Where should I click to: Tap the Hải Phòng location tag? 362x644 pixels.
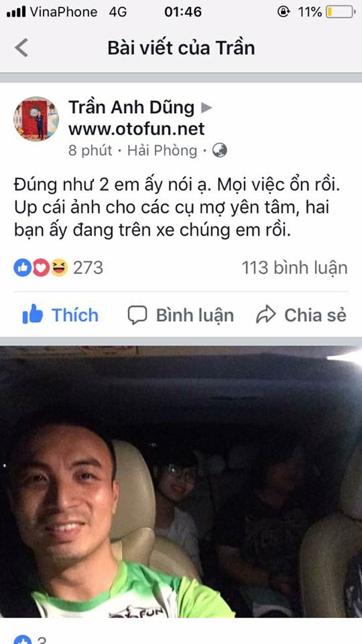[x=162, y=151]
